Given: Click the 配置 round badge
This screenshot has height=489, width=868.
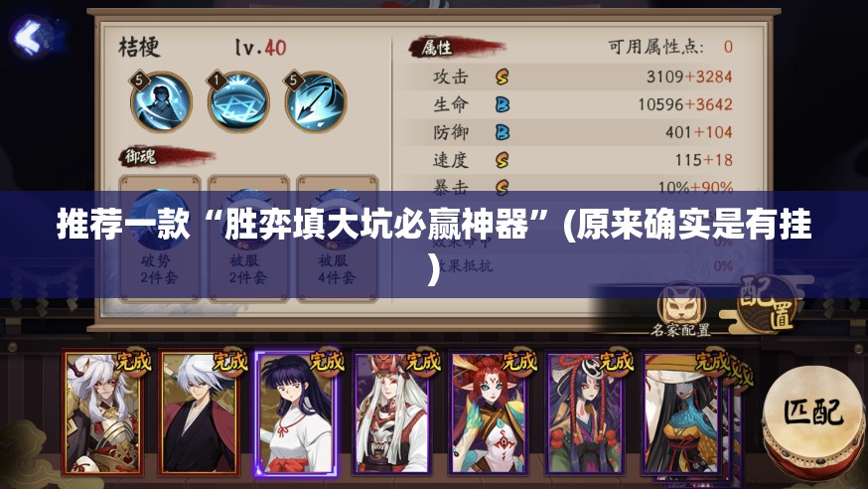Looking at the screenshot, I should (769, 303).
